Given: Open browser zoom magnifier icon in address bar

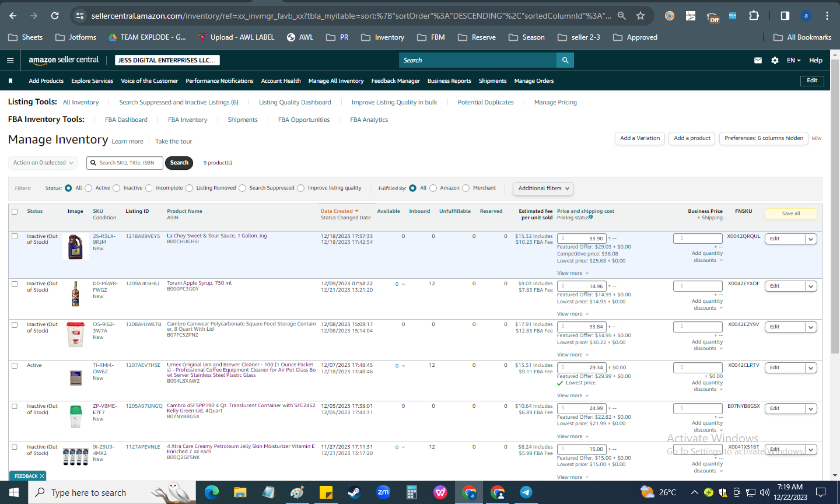Looking at the screenshot, I should (x=622, y=16).
